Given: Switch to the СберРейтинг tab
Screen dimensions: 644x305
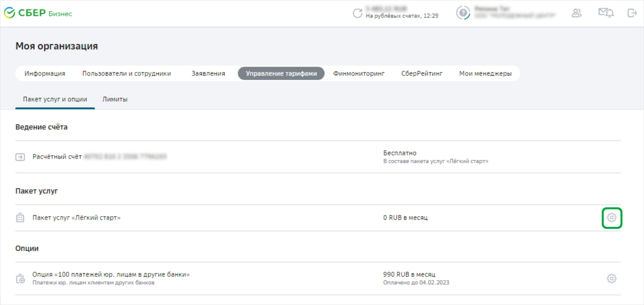Looking at the screenshot, I should [421, 73].
